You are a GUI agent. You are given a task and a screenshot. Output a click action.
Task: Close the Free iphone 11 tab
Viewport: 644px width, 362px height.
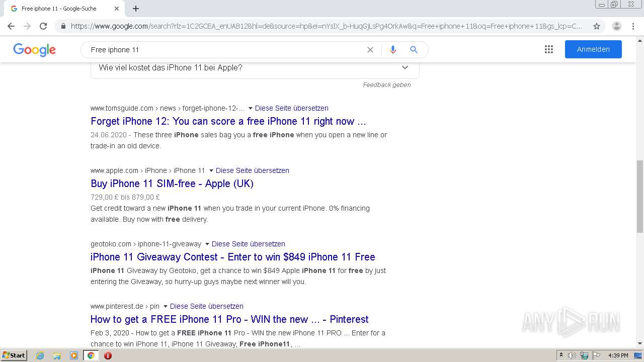117,9
